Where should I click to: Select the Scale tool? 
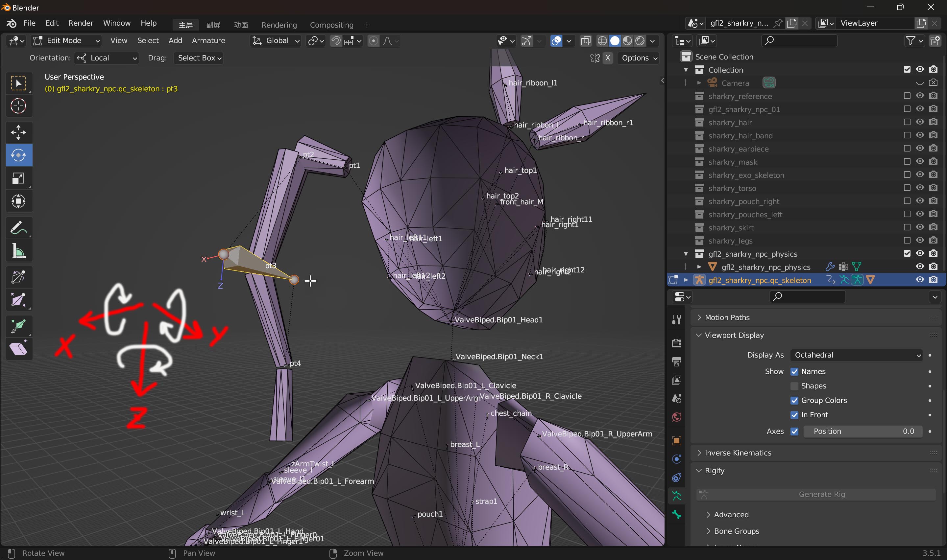point(18,178)
